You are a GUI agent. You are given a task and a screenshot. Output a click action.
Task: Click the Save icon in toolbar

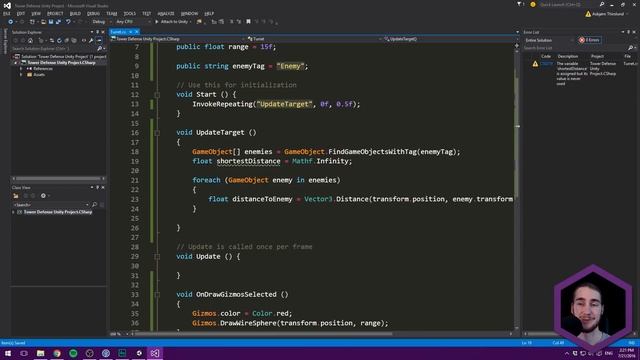coord(51,22)
